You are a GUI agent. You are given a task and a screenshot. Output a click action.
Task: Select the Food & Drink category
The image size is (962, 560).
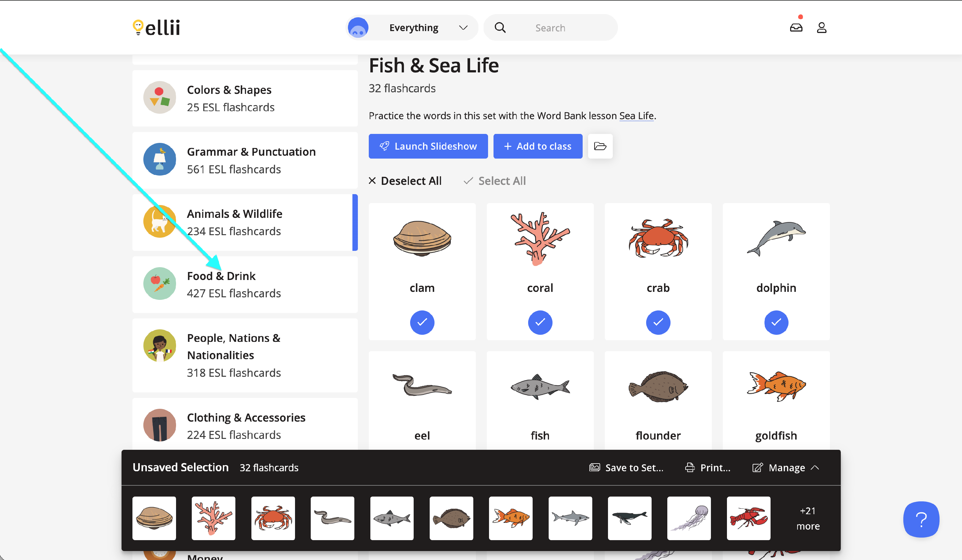coord(245,284)
